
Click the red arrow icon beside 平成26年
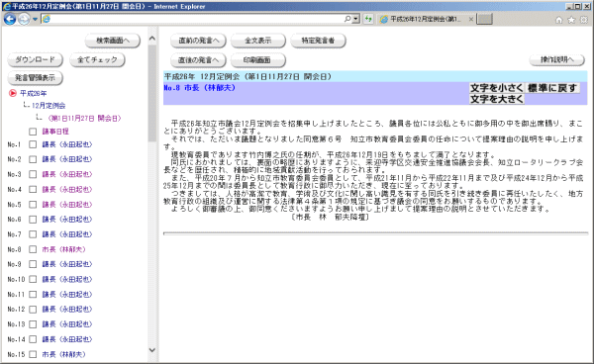point(13,93)
